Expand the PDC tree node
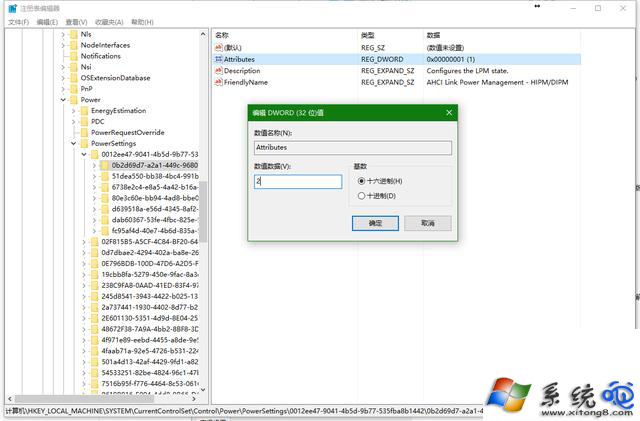640x421 pixels. click(x=73, y=121)
